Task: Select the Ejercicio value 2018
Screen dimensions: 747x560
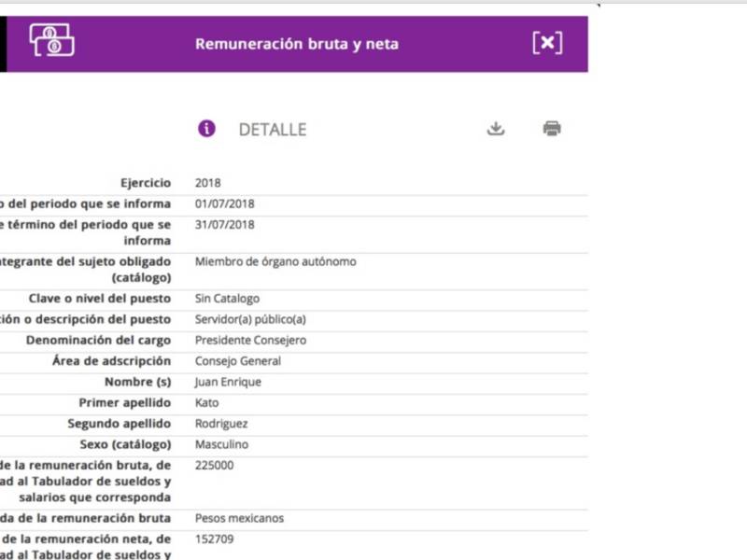Action: [208, 183]
